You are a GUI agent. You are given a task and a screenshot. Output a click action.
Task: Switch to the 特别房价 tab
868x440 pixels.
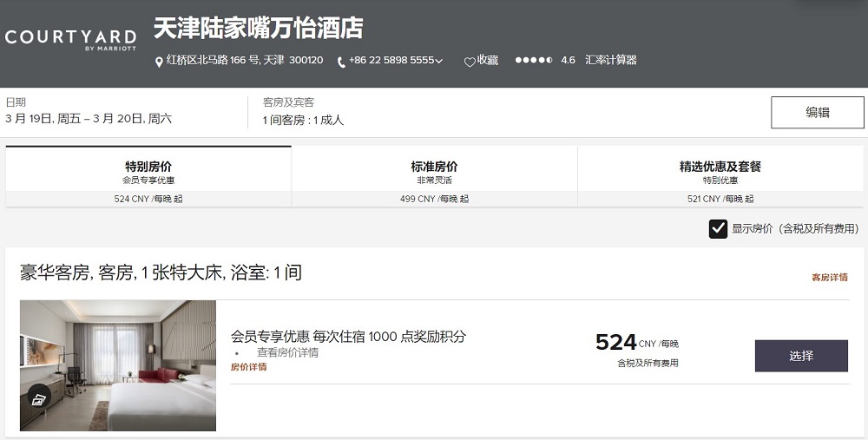(148, 176)
